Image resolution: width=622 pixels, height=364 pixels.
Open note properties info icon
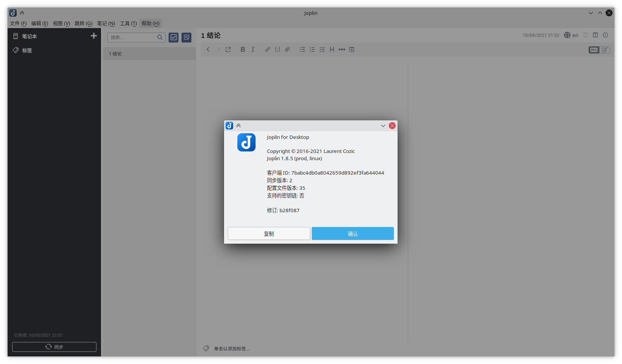coord(605,35)
